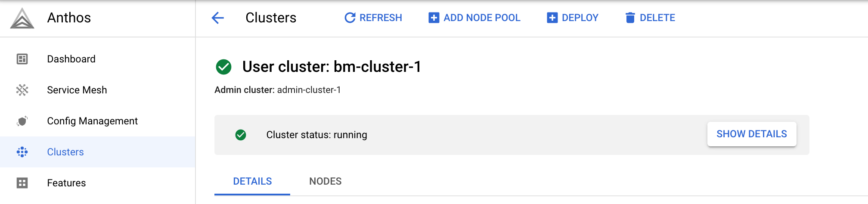Click the Cluster status running checkmark

coord(241,135)
